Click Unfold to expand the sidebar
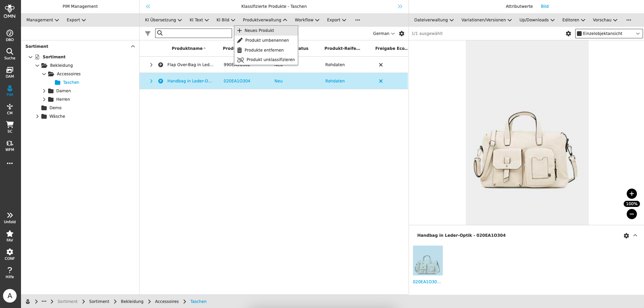 point(10,217)
